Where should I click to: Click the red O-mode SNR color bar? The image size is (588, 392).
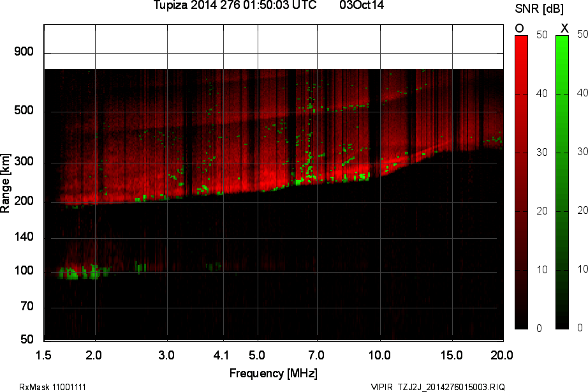pos(521,182)
